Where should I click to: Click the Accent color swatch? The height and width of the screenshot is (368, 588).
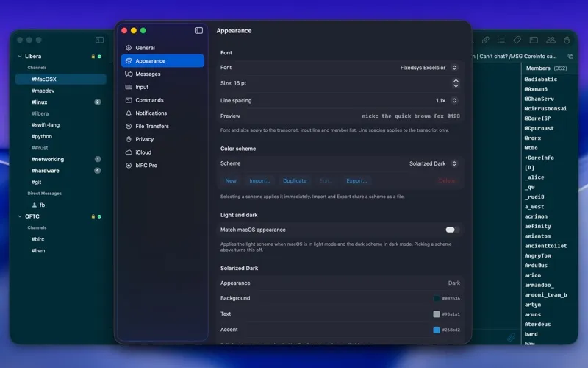[x=437, y=330]
